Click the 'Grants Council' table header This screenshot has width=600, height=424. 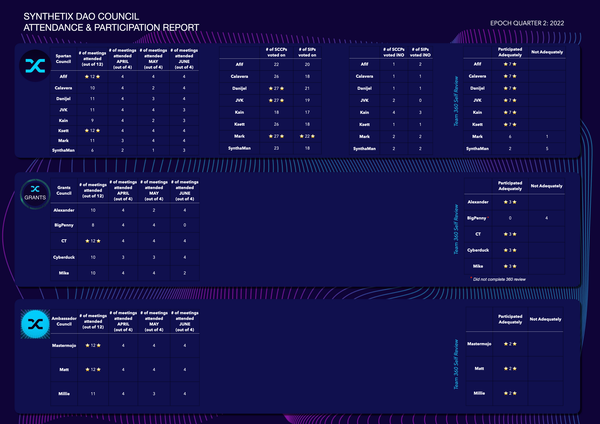pos(64,190)
